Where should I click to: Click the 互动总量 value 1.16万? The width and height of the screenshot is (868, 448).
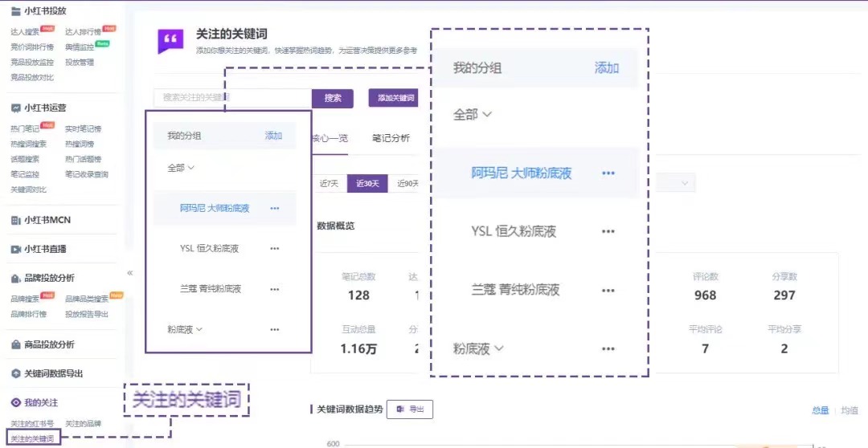pyautogui.click(x=358, y=349)
